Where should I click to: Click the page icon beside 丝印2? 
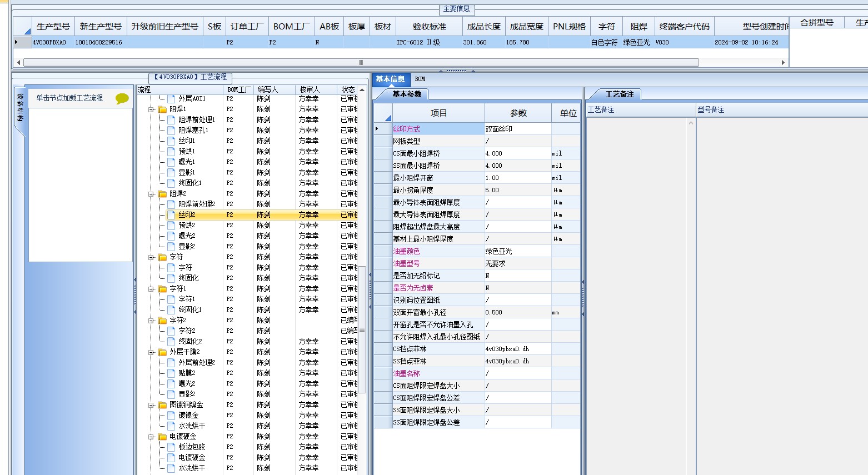172,214
